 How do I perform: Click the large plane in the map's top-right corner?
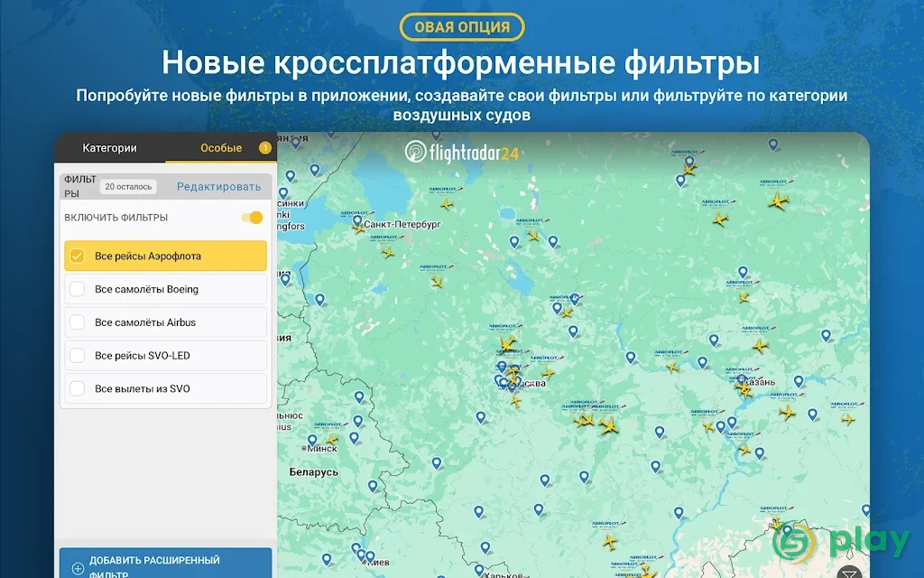[x=778, y=201]
